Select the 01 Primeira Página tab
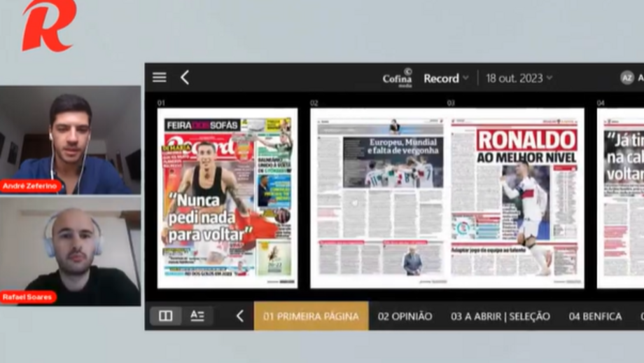 tap(311, 316)
